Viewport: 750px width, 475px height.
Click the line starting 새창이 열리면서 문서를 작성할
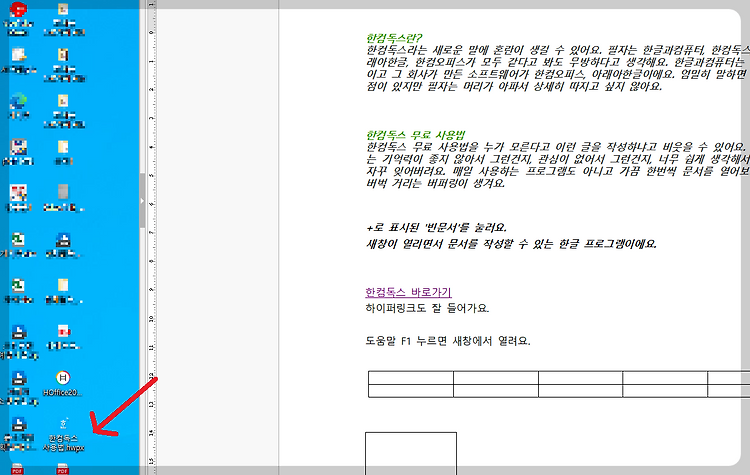click(x=511, y=244)
